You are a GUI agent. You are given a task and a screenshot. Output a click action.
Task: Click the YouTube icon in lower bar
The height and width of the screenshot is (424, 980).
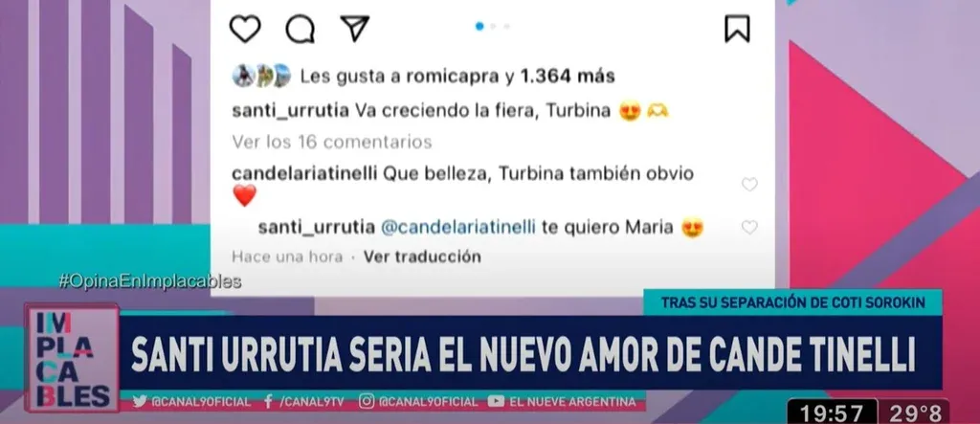pos(496,401)
